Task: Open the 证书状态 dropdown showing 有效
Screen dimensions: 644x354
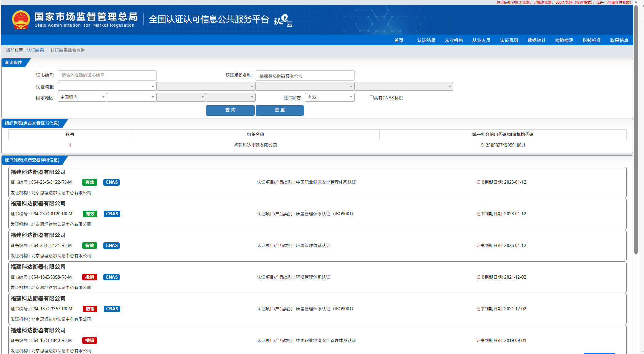Action: coord(329,97)
